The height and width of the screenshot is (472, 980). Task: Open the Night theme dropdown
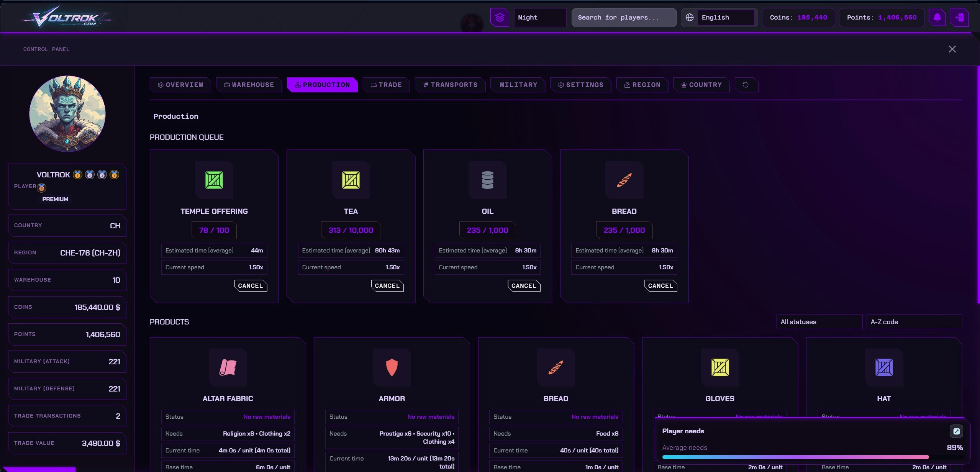pyautogui.click(x=539, y=18)
